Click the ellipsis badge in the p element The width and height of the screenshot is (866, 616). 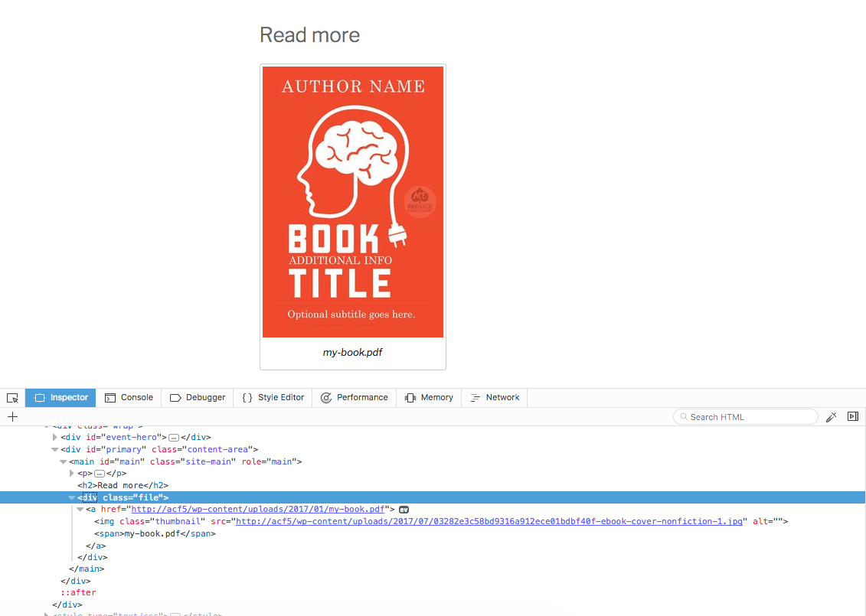point(99,474)
